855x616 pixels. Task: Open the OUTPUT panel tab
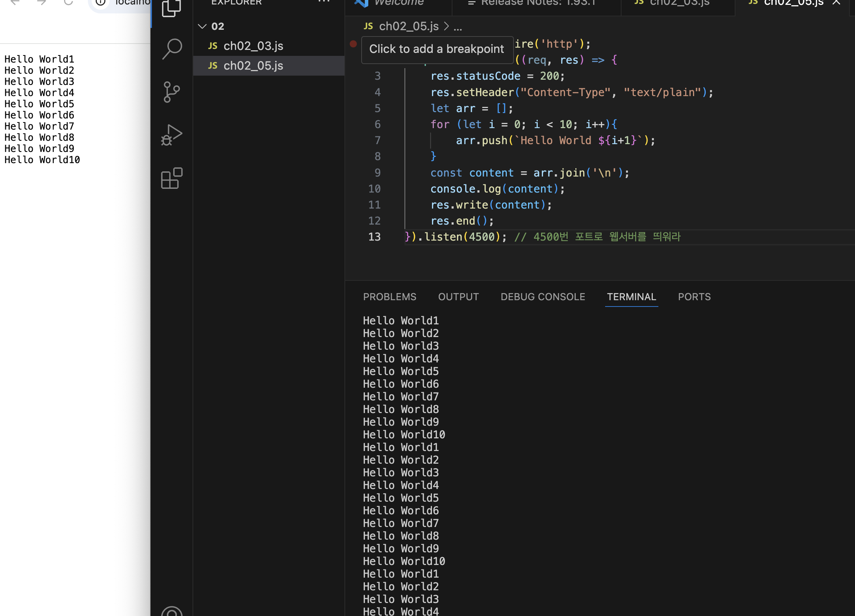pyautogui.click(x=458, y=297)
